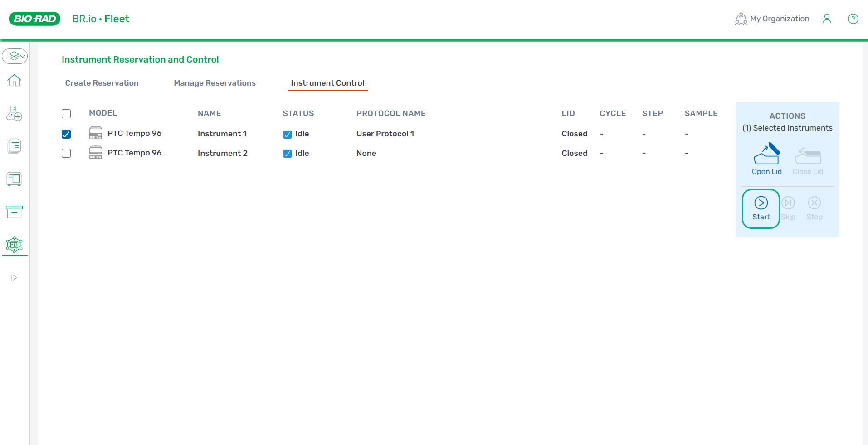
Task: Select the Fleet management sidebar icon
Action: 14,245
